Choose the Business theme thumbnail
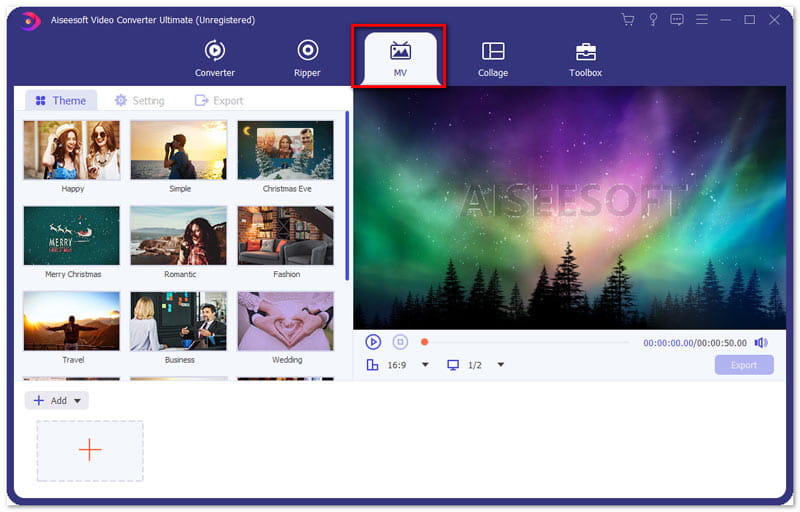The height and width of the screenshot is (512, 800). pyautogui.click(x=179, y=321)
